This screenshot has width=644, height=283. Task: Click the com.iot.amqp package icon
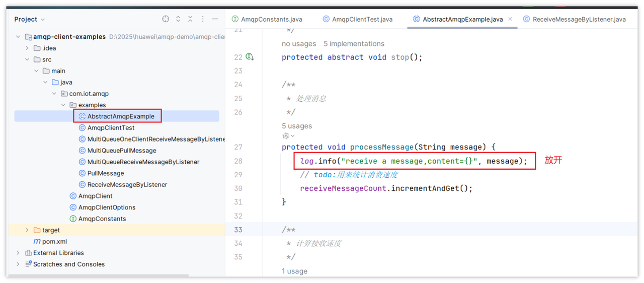pos(64,94)
